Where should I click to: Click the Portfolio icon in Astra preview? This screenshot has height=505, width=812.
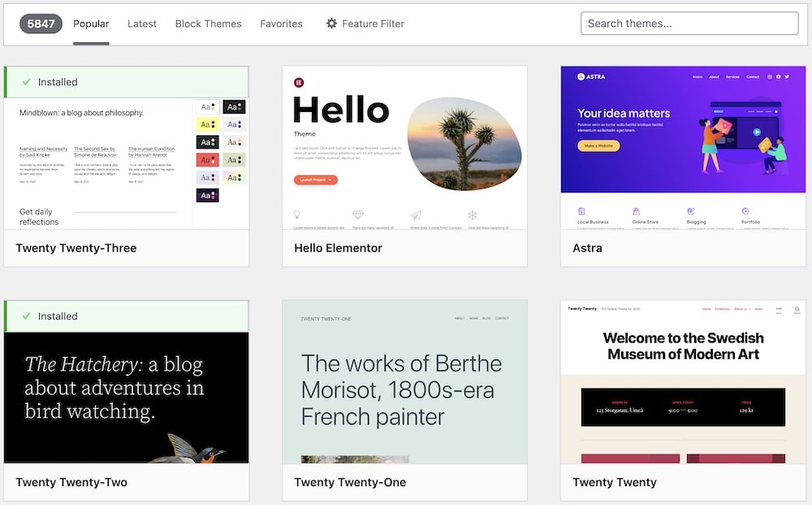(745, 211)
